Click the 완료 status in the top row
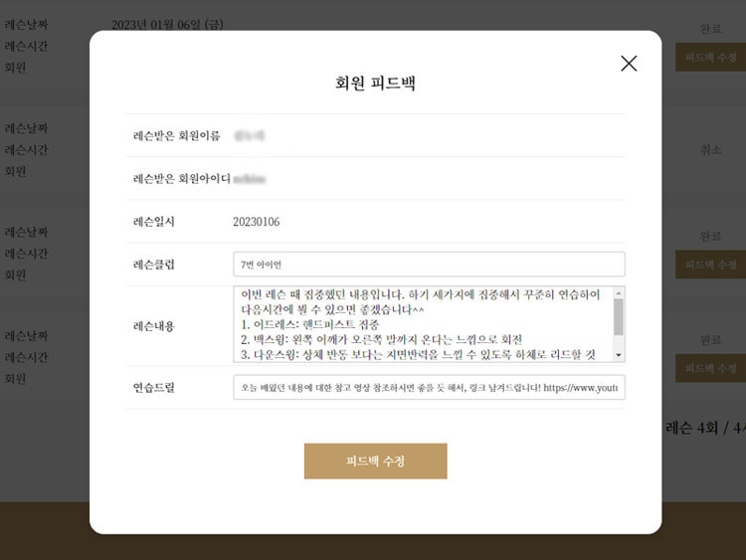746x560 pixels. [x=710, y=30]
